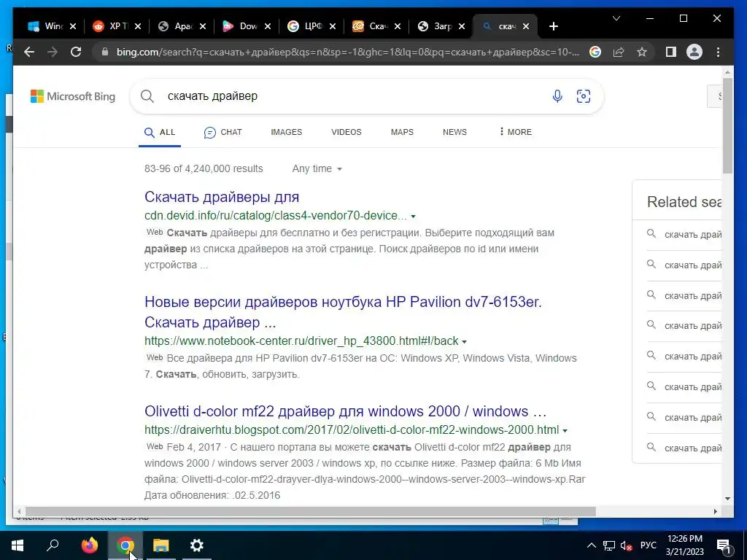Click the padlock site info icon
747x560 pixels.
click(105, 52)
